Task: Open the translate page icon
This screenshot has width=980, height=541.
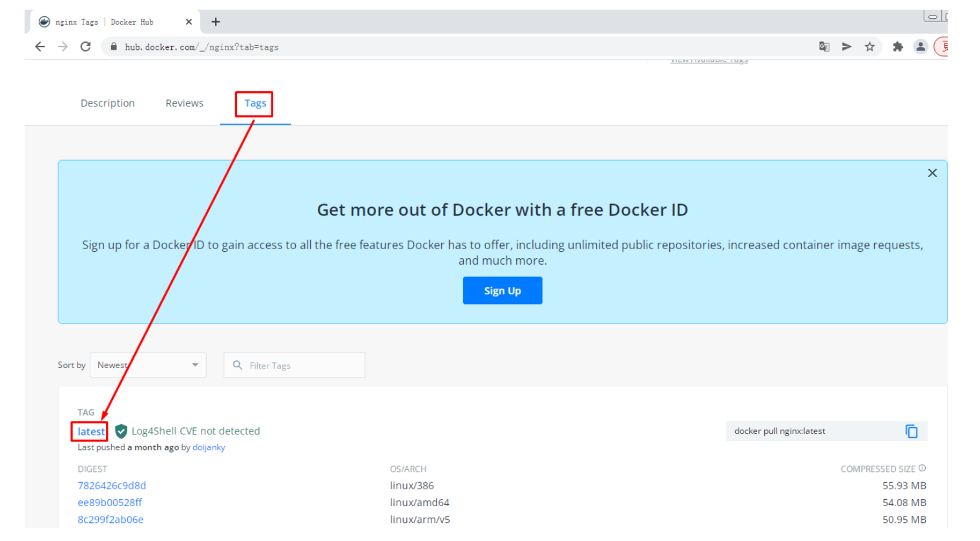Action: click(824, 46)
